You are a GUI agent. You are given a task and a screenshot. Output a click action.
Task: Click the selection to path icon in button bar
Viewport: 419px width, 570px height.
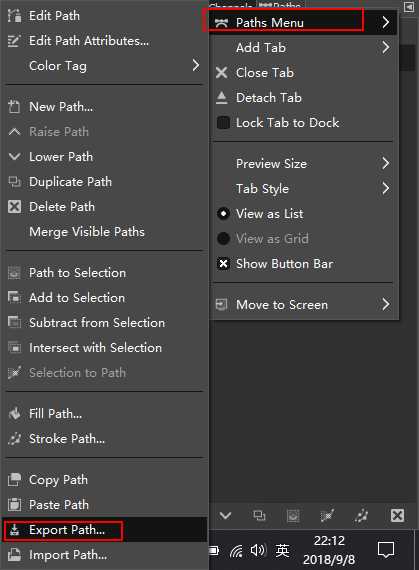point(327,515)
